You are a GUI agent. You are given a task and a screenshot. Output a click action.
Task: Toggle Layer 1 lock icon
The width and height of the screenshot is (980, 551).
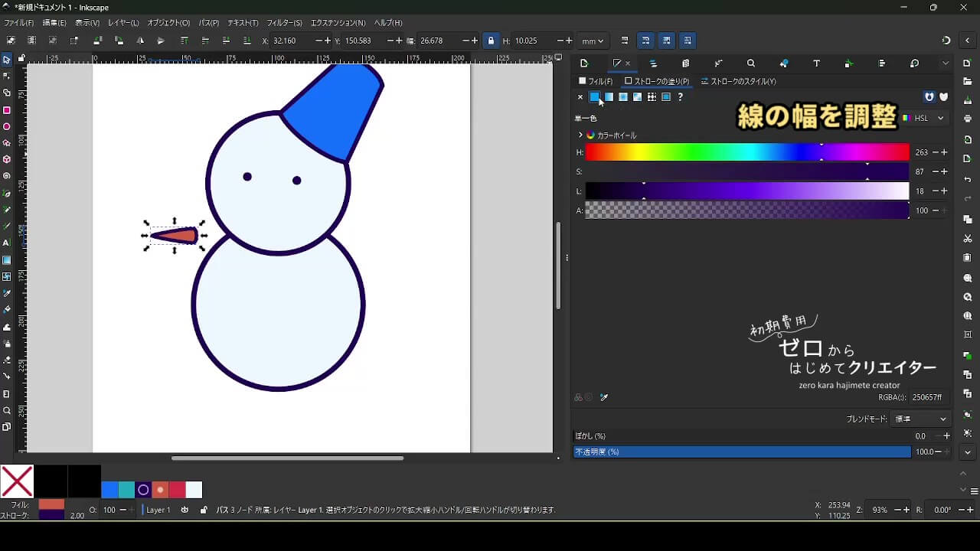click(203, 510)
